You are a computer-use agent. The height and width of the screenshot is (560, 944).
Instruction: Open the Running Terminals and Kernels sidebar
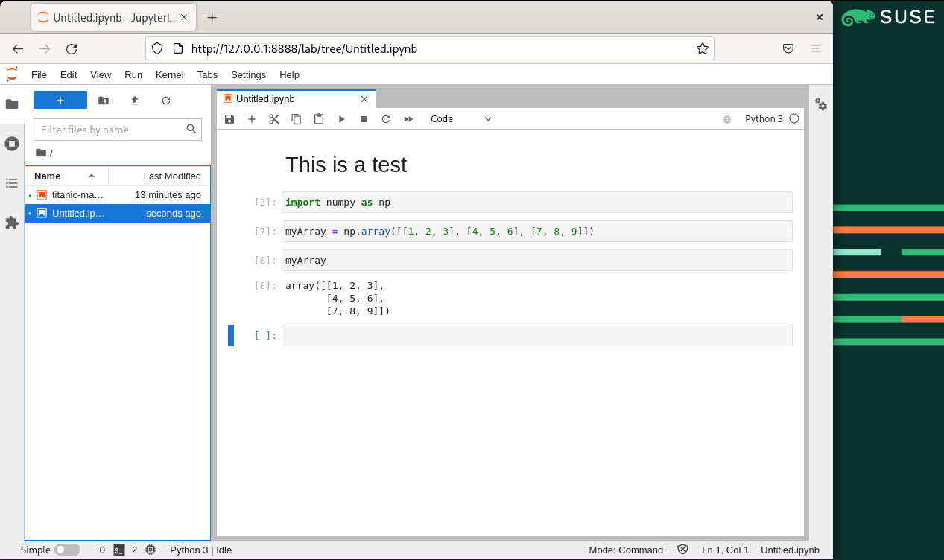12,144
